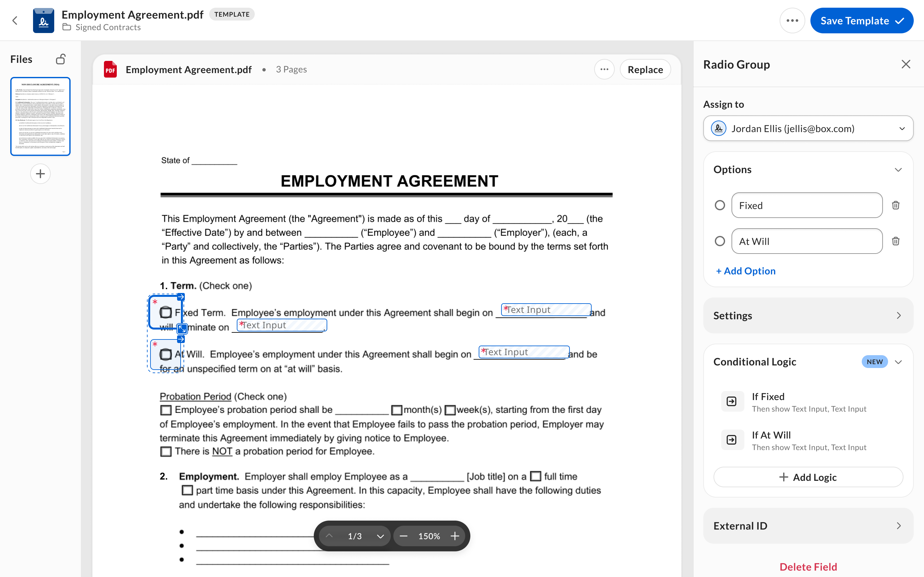Open the External ID section
The height and width of the screenshot is (577, 924).
click(x=808, y=526)
